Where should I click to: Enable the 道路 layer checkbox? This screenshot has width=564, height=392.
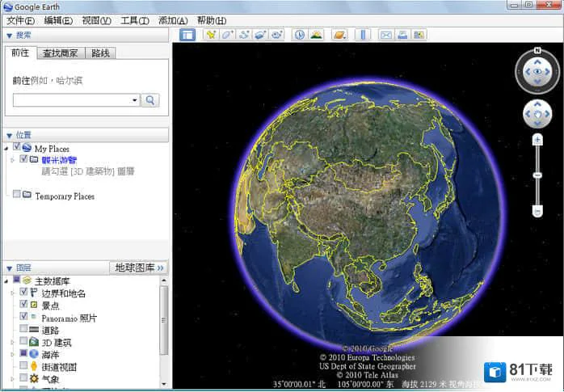[x=23, y=329]
